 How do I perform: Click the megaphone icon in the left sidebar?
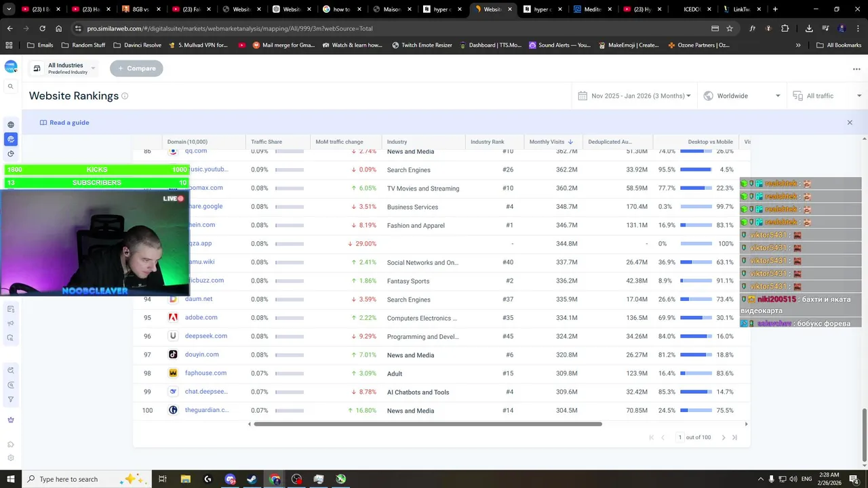click(x=10, y=323)
